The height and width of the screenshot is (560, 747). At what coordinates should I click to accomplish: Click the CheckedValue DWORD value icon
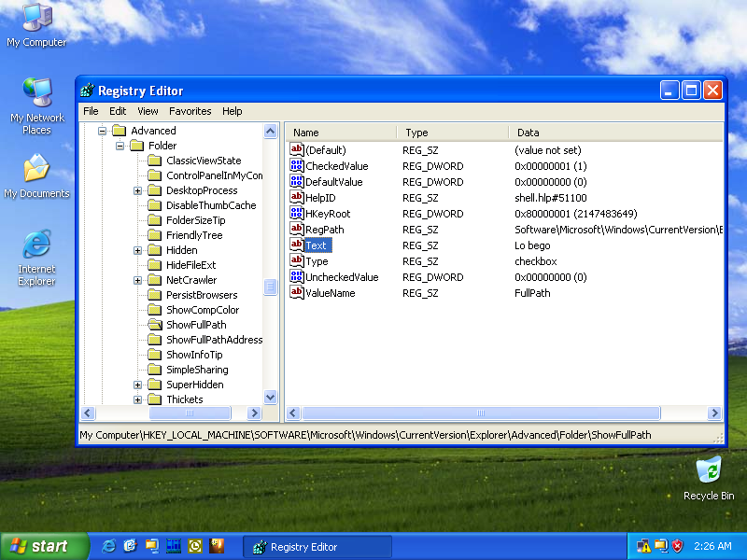[297, 166]
